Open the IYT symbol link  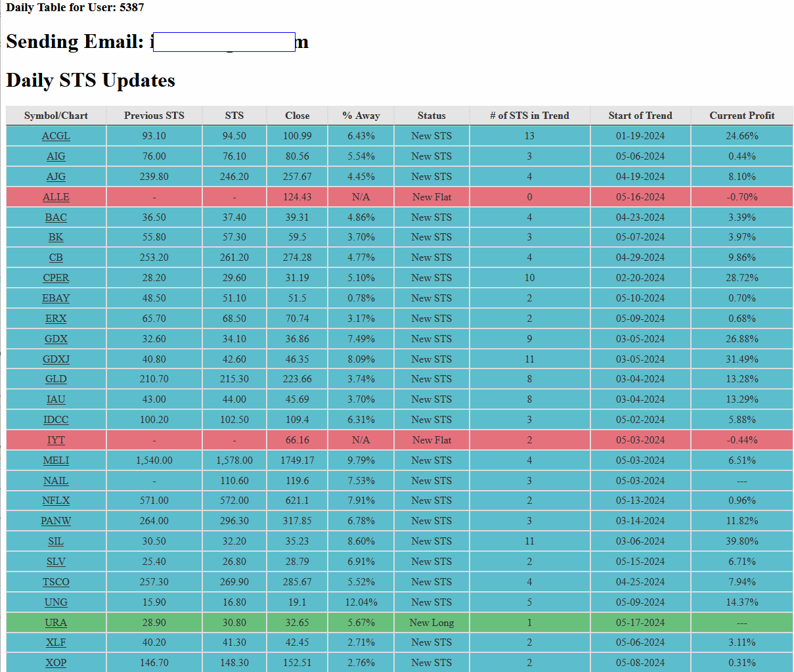(x=56, y=440)
